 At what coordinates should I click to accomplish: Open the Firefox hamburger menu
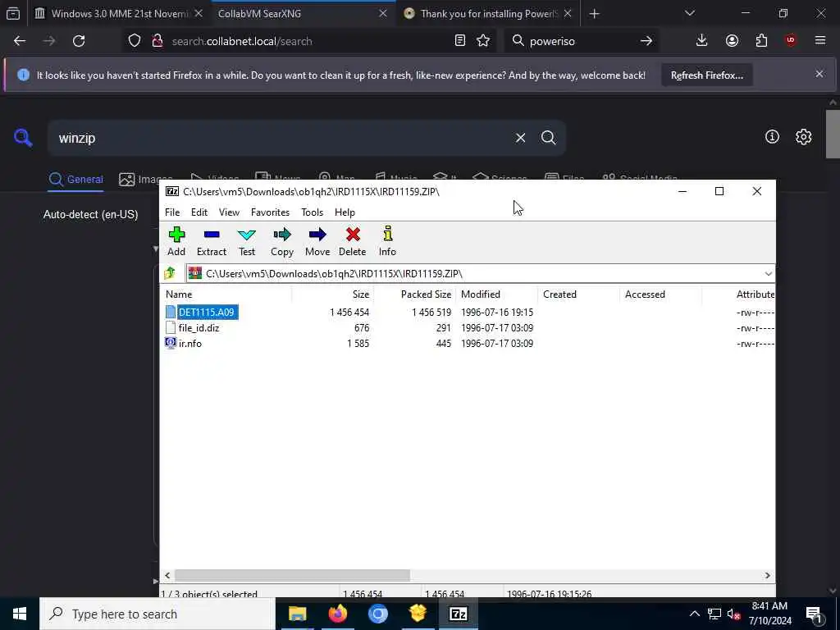[x=820, y=41]
